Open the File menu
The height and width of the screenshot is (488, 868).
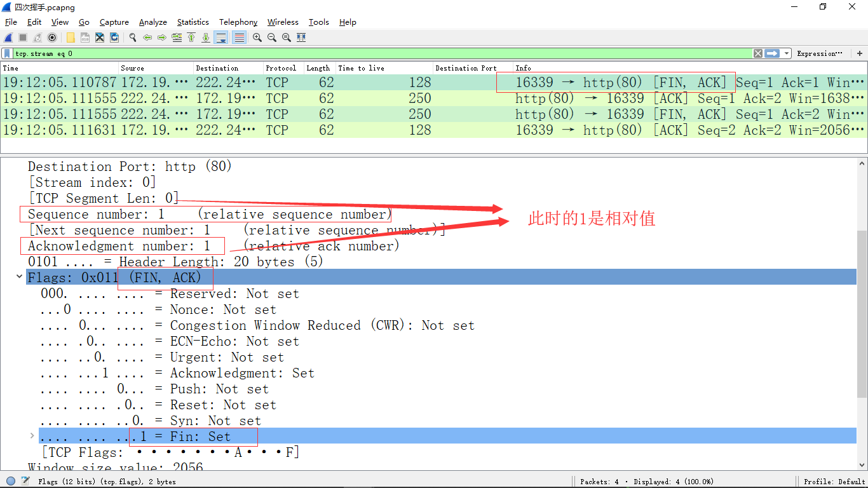[11, 22]
